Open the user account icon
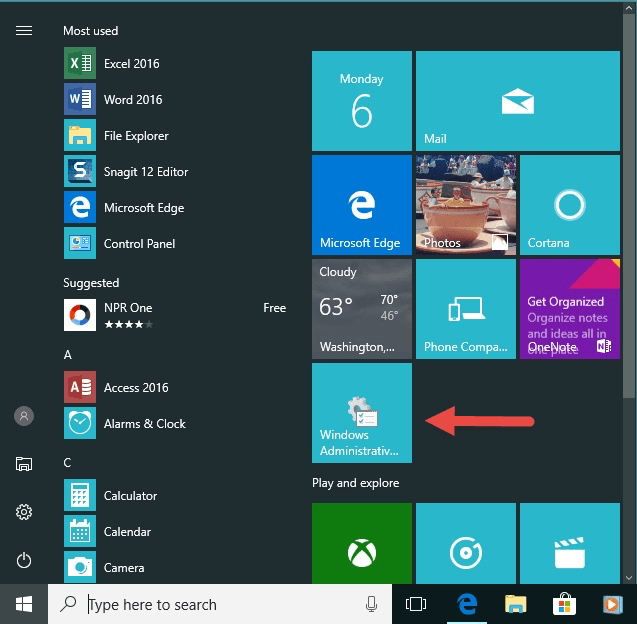Screen dimensions: 637x624 (x=24, y=416)
